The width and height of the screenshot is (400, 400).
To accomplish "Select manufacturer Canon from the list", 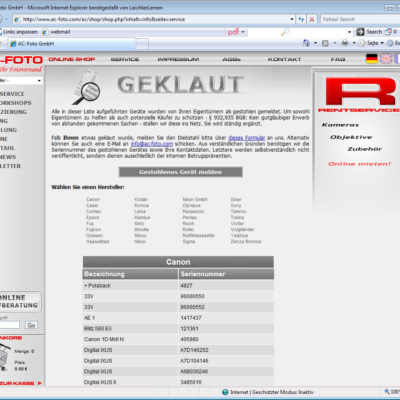I will (93, 199).
